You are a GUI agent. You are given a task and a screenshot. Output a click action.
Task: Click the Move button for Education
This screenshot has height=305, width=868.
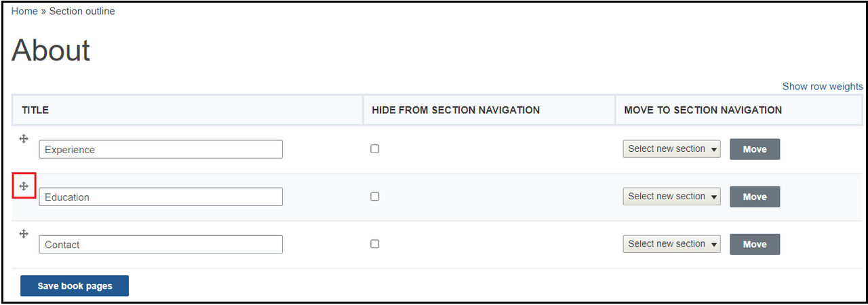coord(754,197)
